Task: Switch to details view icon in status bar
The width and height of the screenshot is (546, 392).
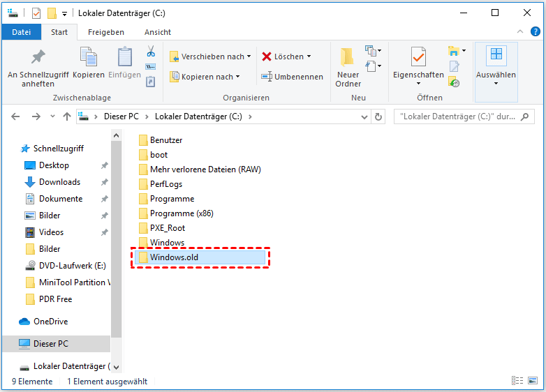Action: [517, 381]
